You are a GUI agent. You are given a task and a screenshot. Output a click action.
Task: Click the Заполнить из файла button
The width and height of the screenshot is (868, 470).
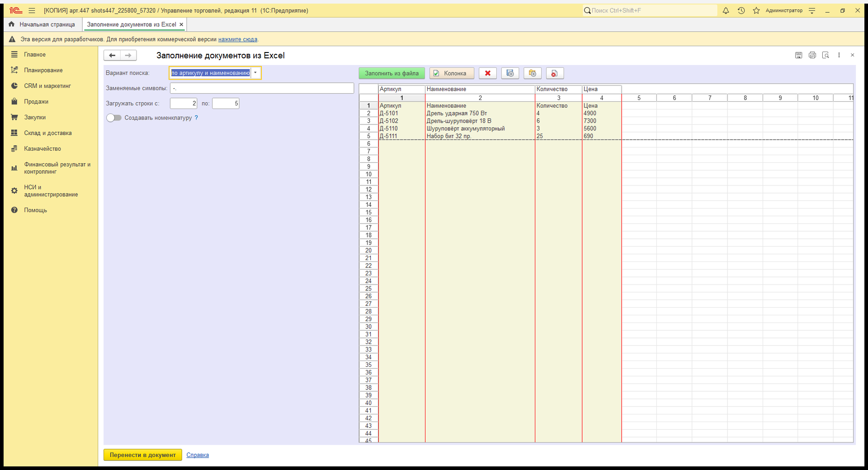click(392, 73)
